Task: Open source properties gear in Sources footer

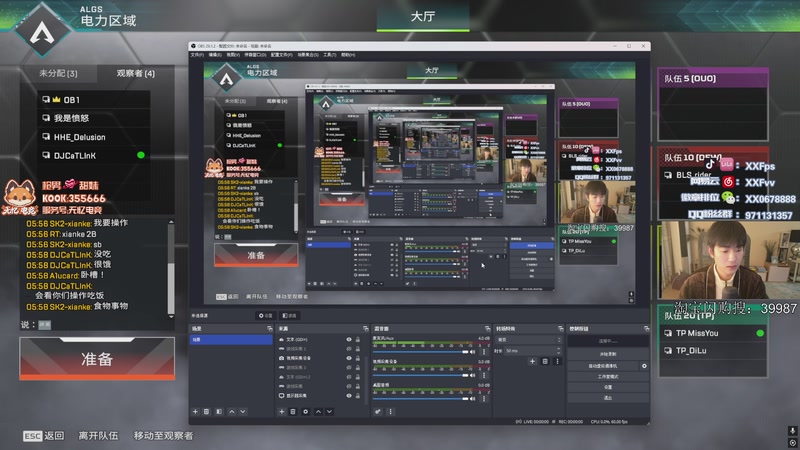Action: 306,411
